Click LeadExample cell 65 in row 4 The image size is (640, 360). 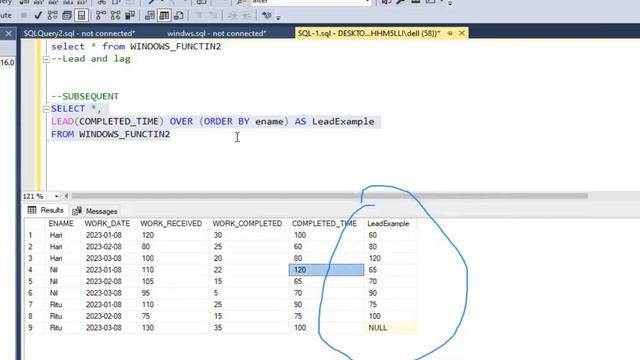tap(390, 270)
